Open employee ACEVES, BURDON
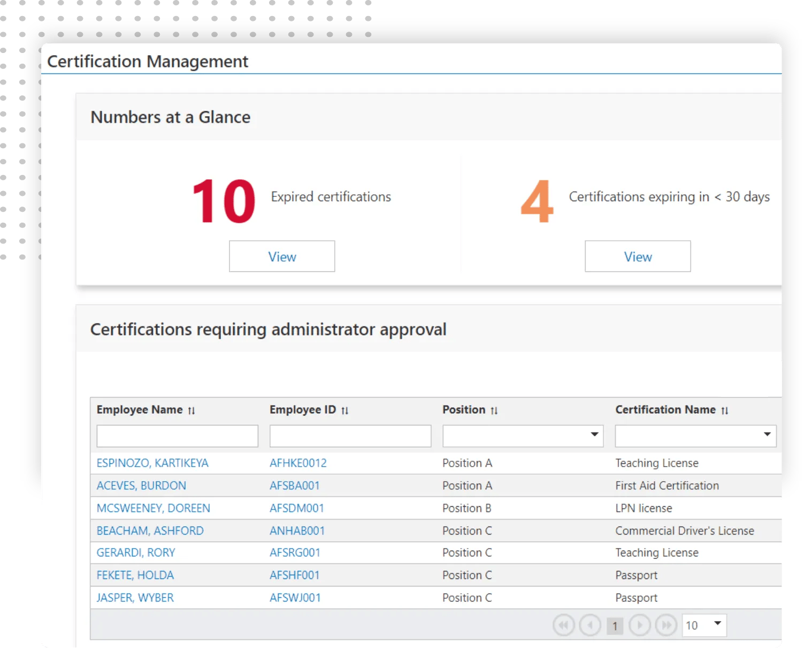Image resolution: width=812 pixels, height=648 pixels. coord(141,485)
